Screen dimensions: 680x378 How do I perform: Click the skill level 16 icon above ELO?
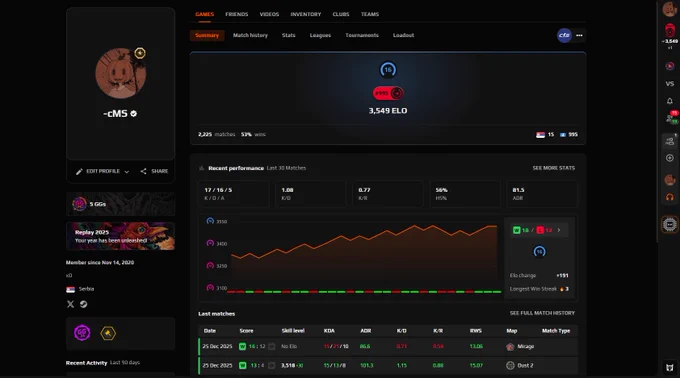[388, 70]
